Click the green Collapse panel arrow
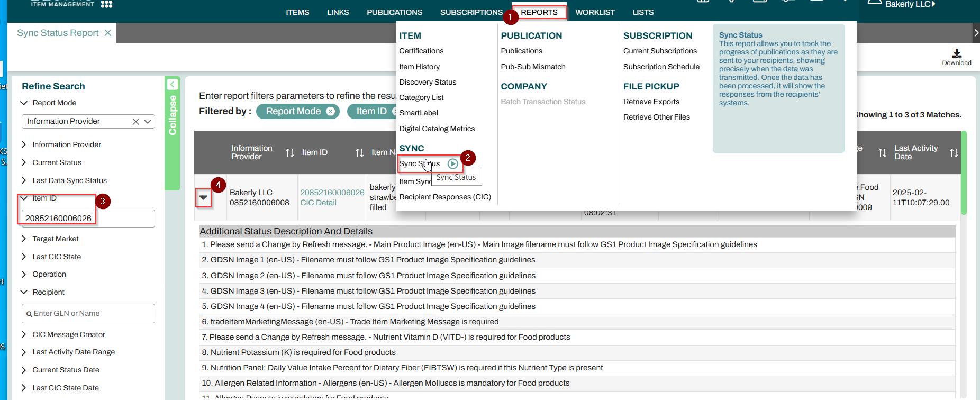Viewport: 980px width, 400px height. 172,84
